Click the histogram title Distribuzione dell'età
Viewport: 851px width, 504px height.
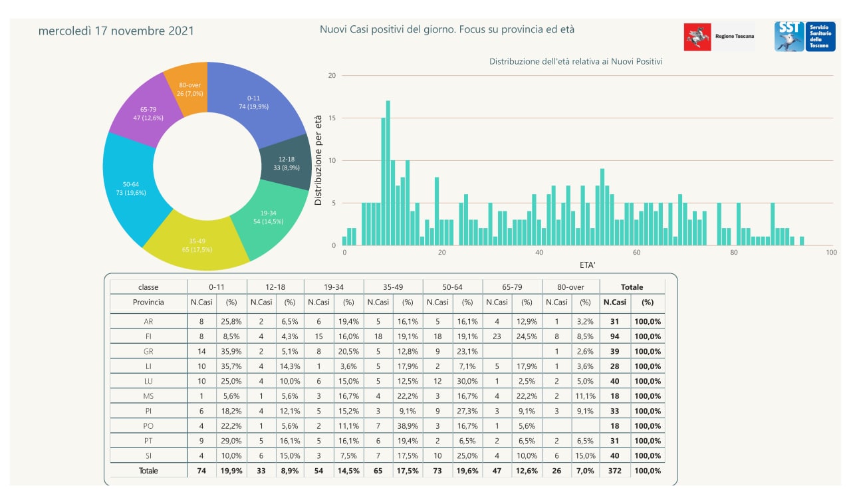pos(576,61)
